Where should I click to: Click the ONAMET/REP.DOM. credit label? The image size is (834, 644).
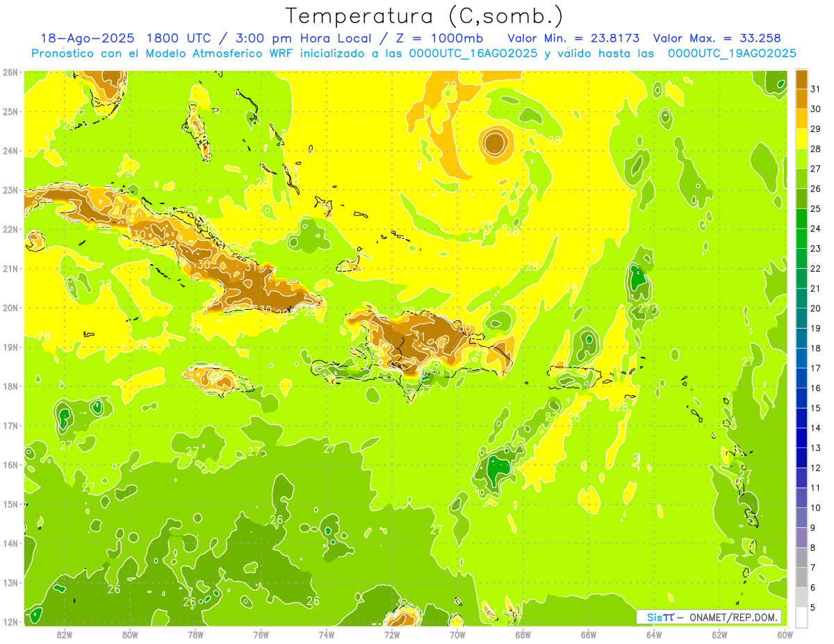[734, 617]
